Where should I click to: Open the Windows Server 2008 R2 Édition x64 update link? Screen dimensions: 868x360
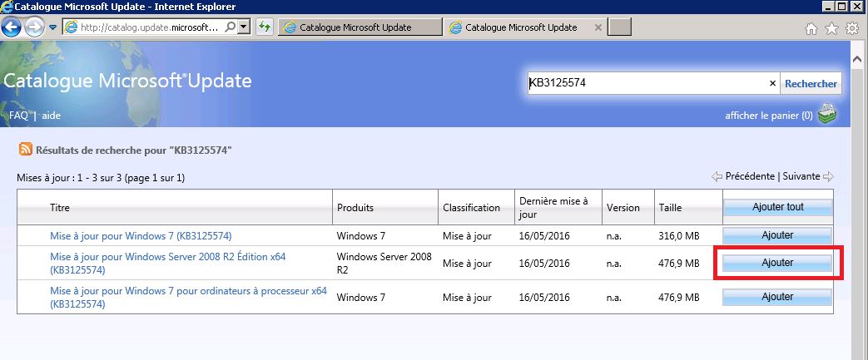168,264
